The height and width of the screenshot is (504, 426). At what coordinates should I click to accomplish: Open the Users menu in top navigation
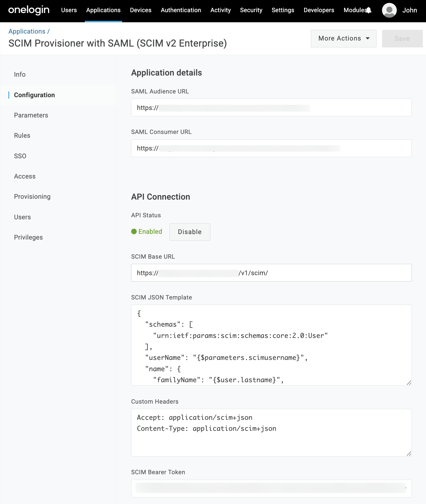pyautogui.click(x=69, y=10)
